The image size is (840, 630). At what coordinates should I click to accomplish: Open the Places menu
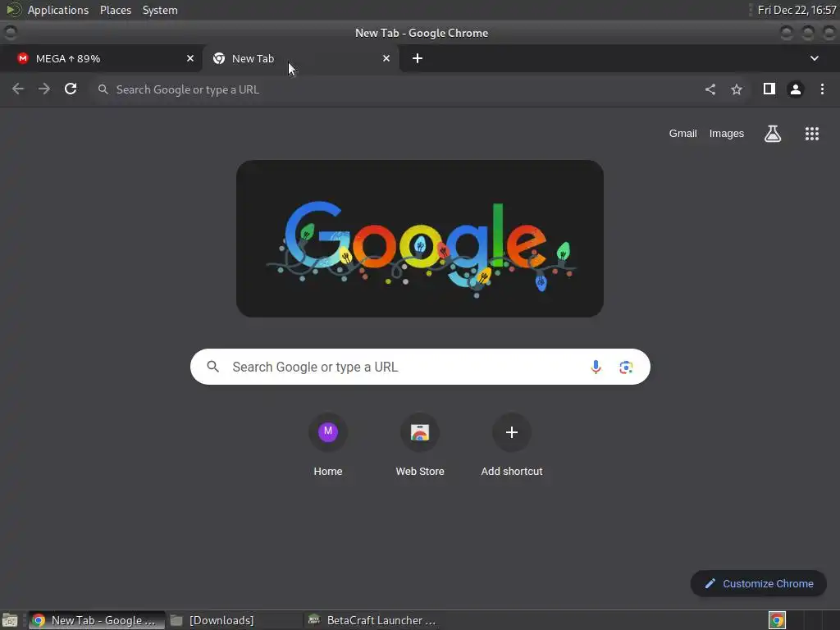coord(116,10)
